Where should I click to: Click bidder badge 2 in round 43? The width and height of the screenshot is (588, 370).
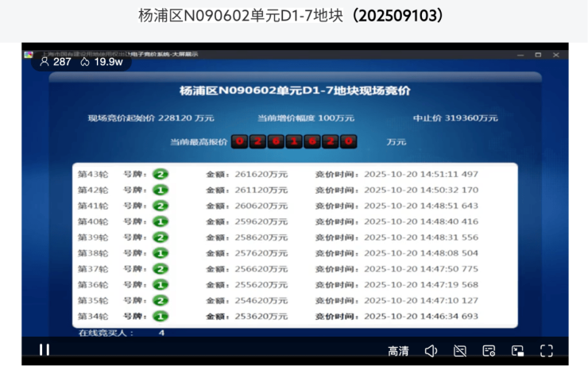click(161, 175)
